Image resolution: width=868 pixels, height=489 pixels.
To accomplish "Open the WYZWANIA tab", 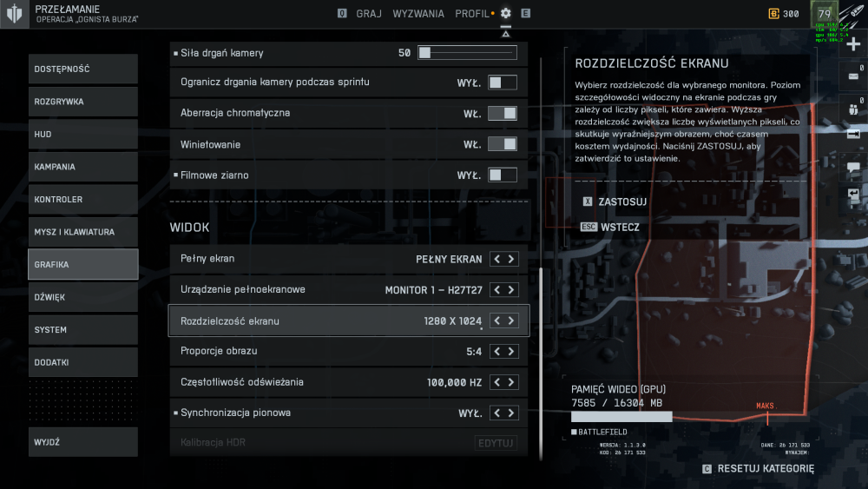I will 418,14.
